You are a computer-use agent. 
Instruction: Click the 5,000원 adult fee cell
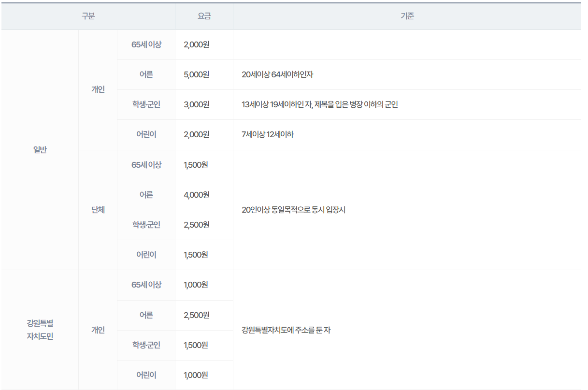click(203, 74)
